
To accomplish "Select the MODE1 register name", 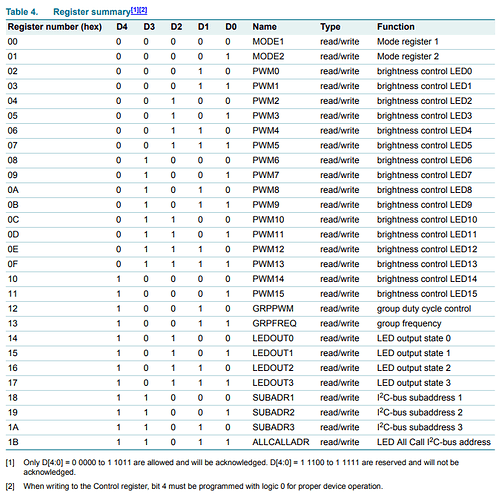I will pos(268,42).
